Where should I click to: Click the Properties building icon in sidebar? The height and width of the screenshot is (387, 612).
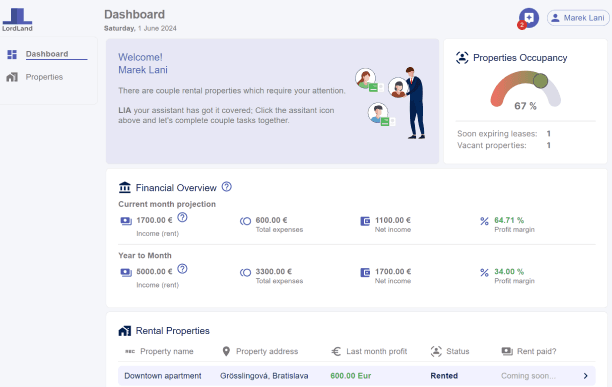[x=12, y=77]
